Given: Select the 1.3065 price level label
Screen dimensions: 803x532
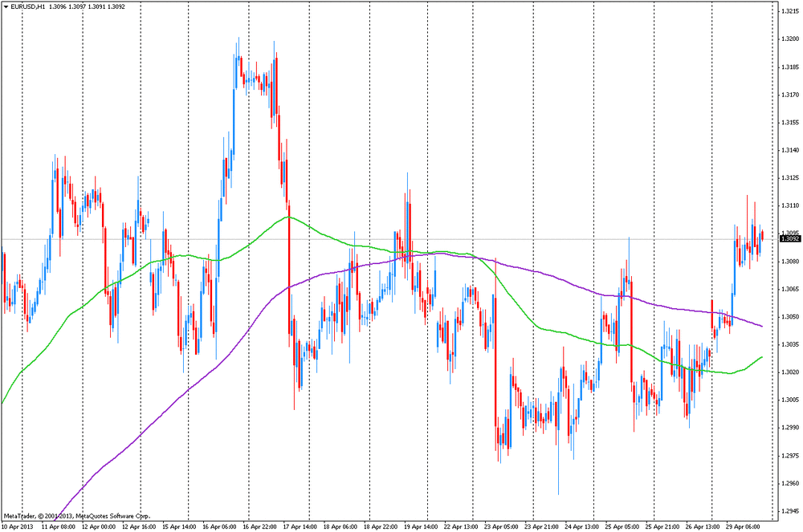Looking at the screenshot, I should click(790, 289).
